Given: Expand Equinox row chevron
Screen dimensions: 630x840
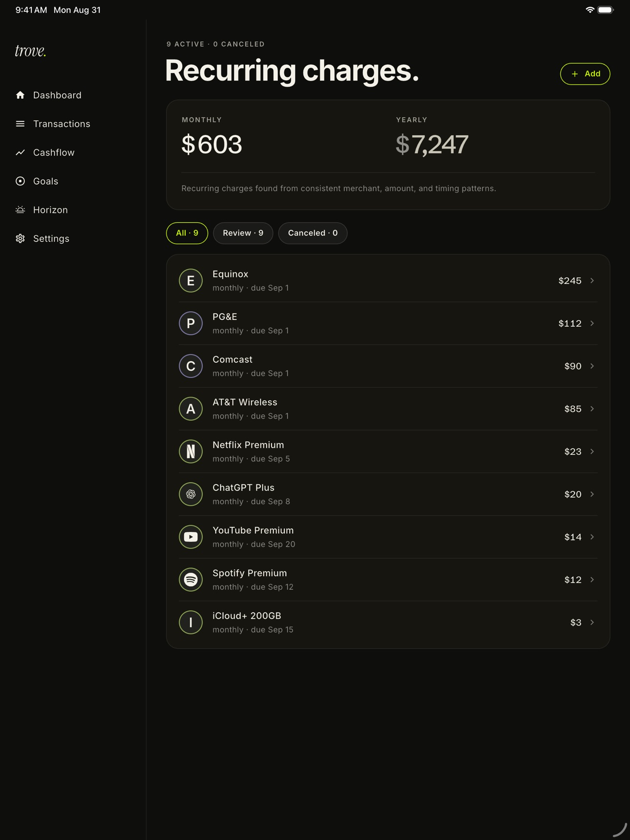Looking at the screenshot, I should 592,281.
